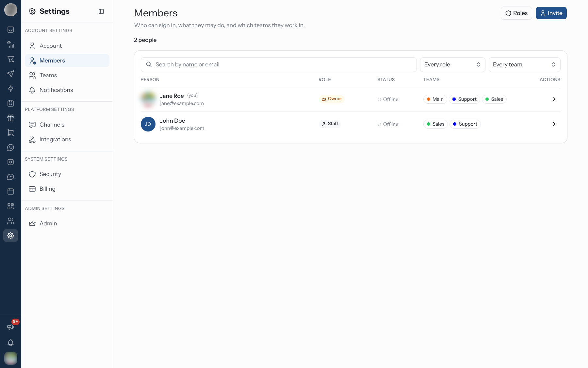Screen dimensions: 588x368
Task: Click the workspace avatar at the rail top
Action: (x=10, y=10)
